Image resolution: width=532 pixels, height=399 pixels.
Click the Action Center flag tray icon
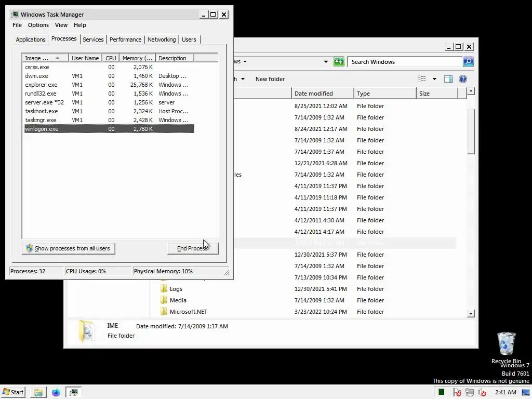tap(457, 393)
